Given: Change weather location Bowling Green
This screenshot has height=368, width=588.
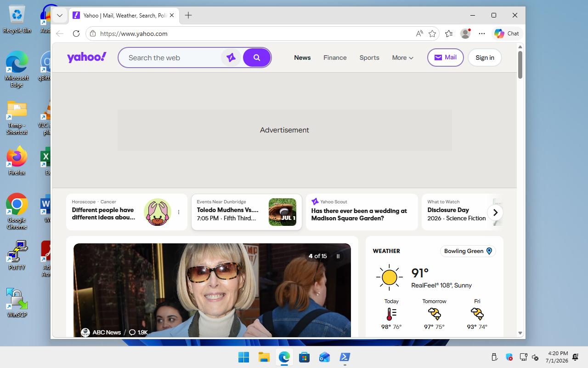Looking at the screenshot, I should coord(468,251).
